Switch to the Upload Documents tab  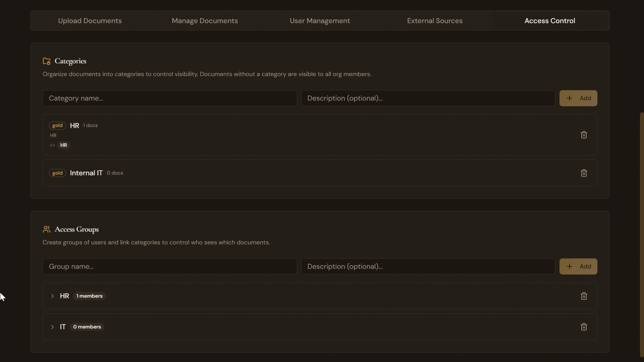(x=90, y=20)
